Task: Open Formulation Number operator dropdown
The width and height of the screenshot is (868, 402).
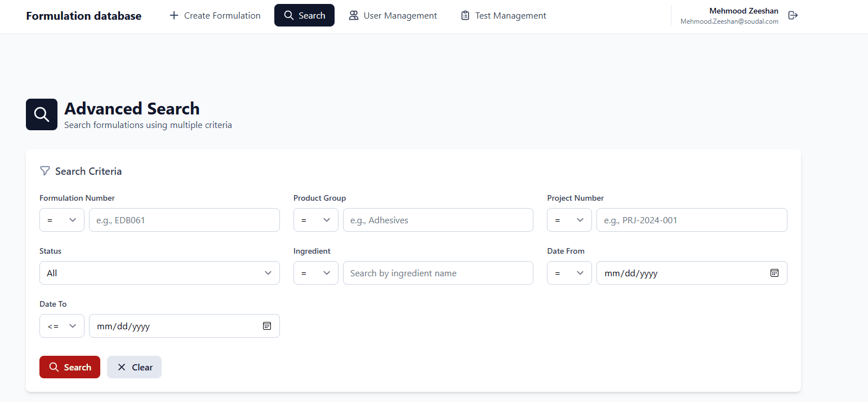Action: coord(62,220)
